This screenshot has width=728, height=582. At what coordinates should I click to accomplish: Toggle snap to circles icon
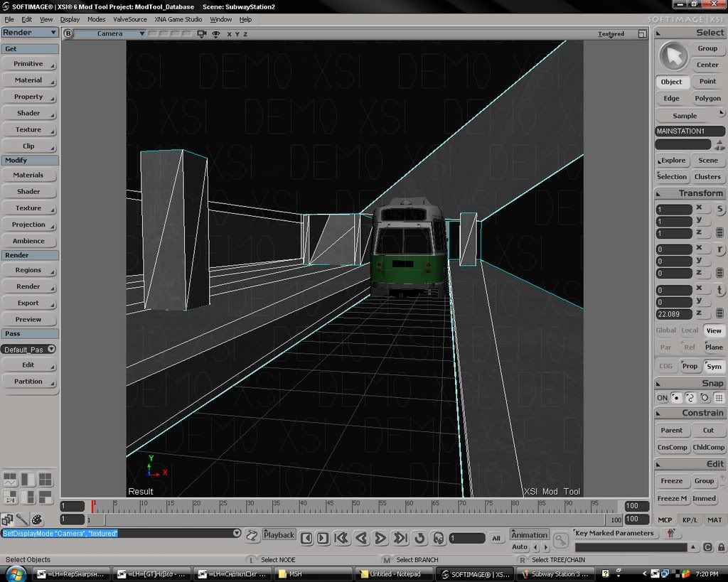705,398
